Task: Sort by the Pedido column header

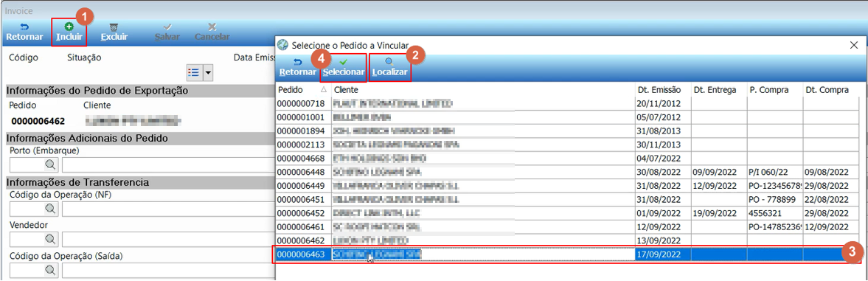Action: pos(302,90)
